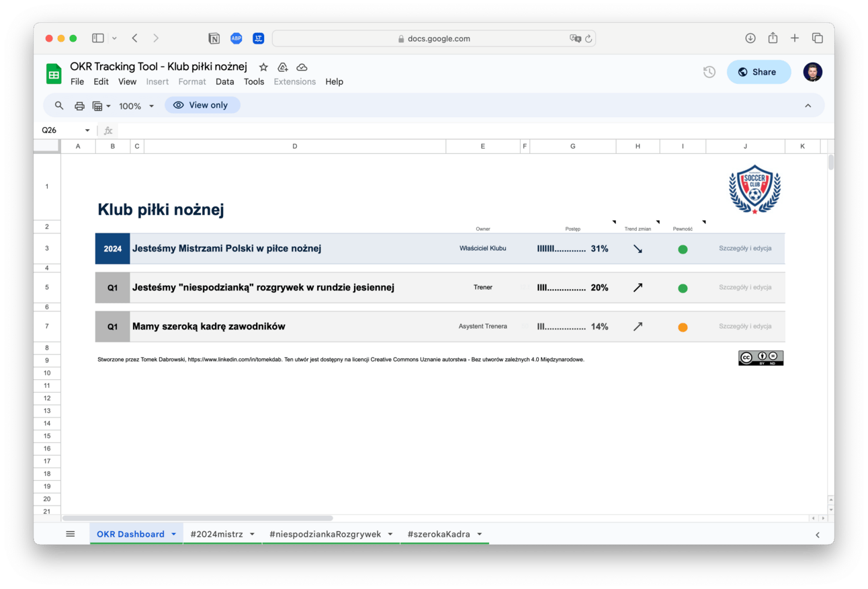Show Safari tab overview icon

(x=818, y=38)
